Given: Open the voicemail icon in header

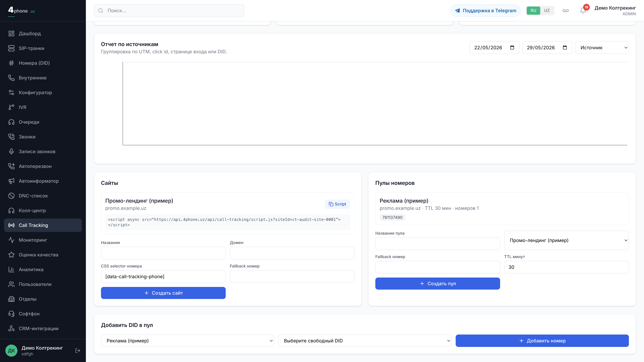Looking at the screenshot, I should (566, 11).
